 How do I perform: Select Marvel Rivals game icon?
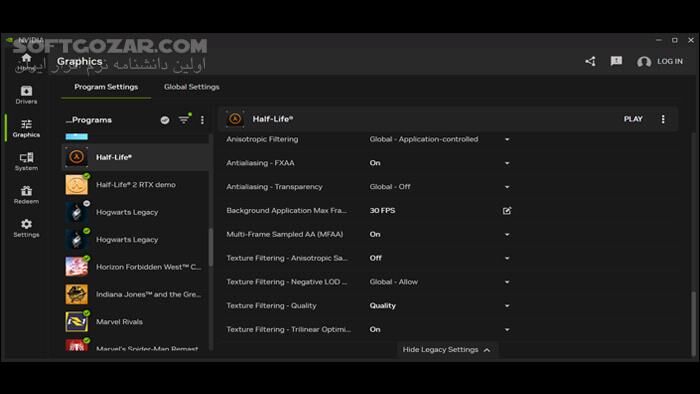[x=76, y=322]
